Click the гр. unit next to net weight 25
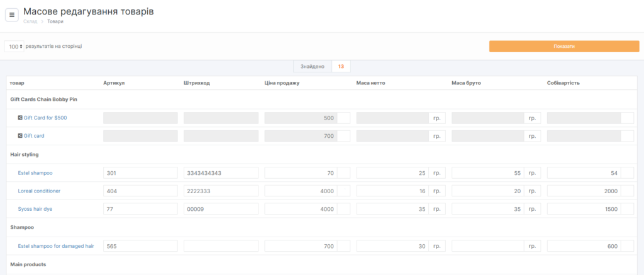Image resolution: width=644 pixels, height=275 pixels. (438, 172)
